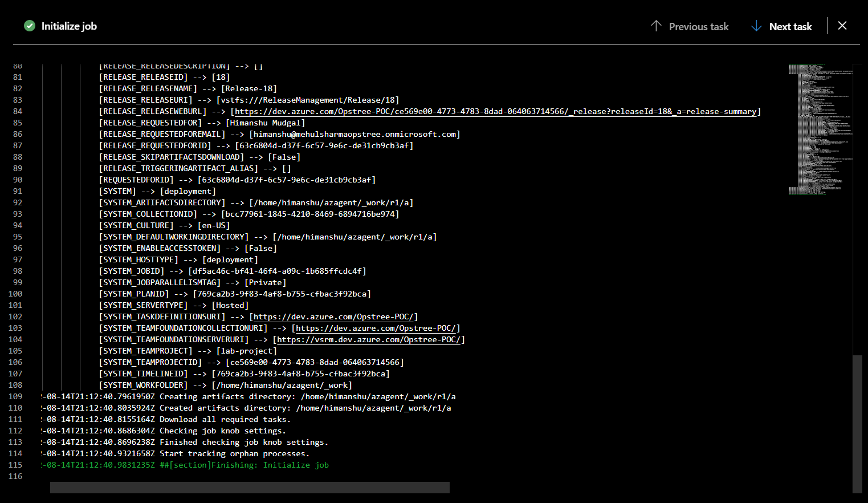Screen dimensions: 868x503
Task: Click Start tracking orphan processes line
Action: 176,453
